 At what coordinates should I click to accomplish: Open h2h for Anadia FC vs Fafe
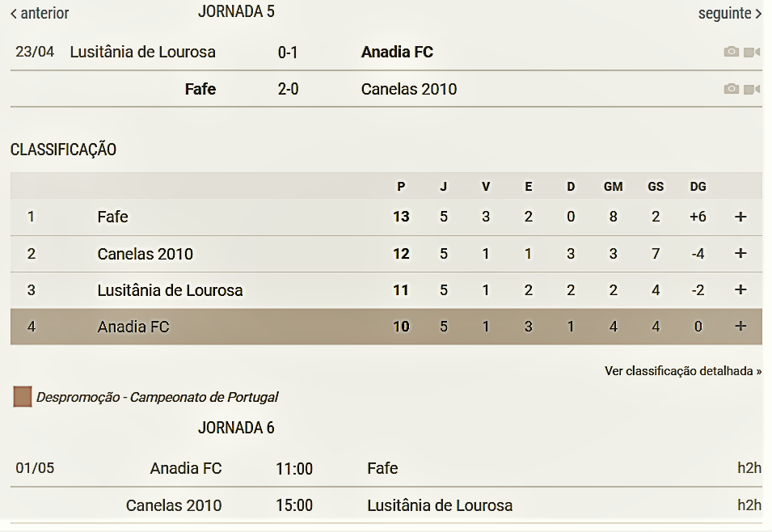(x=749, y=468)
